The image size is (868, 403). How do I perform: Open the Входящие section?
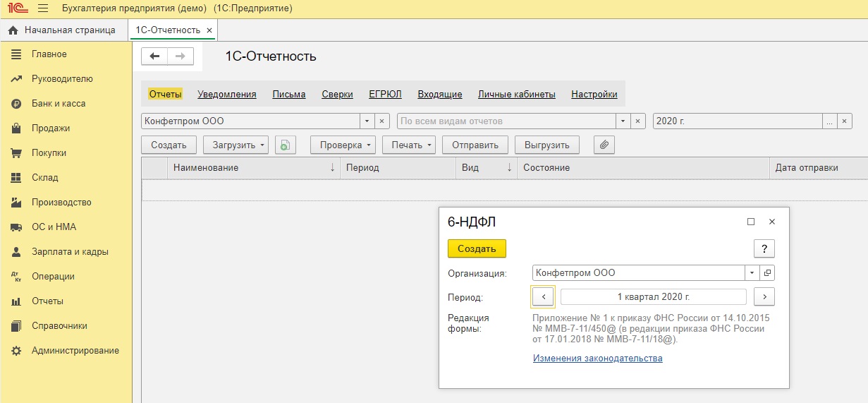pos(440,95)
